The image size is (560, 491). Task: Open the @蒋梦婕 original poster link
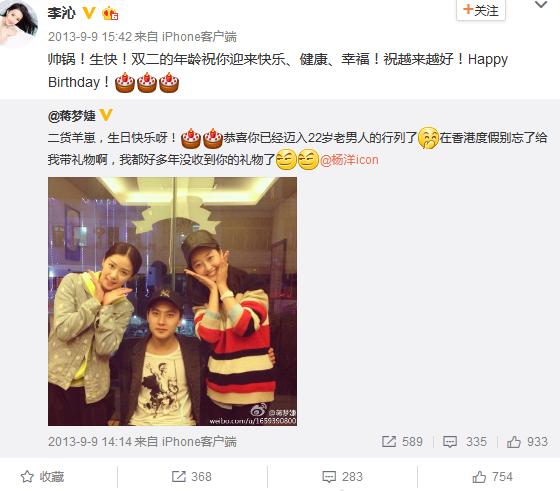click(x=72, y=116)
